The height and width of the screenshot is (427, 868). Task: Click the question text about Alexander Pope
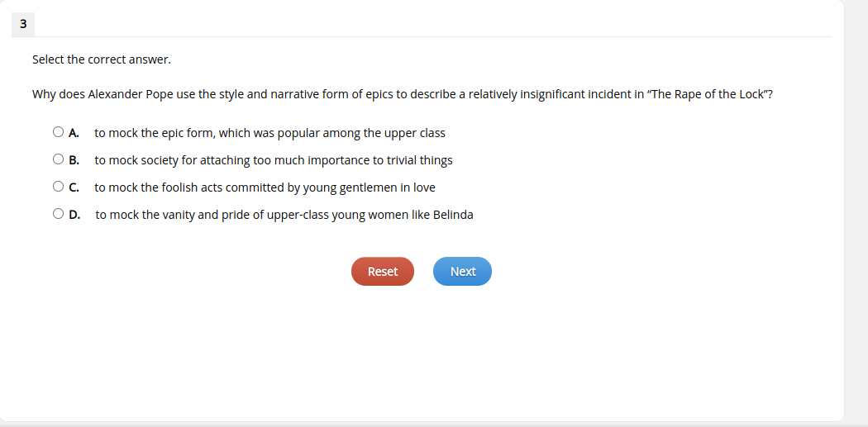tap(402, 94)
